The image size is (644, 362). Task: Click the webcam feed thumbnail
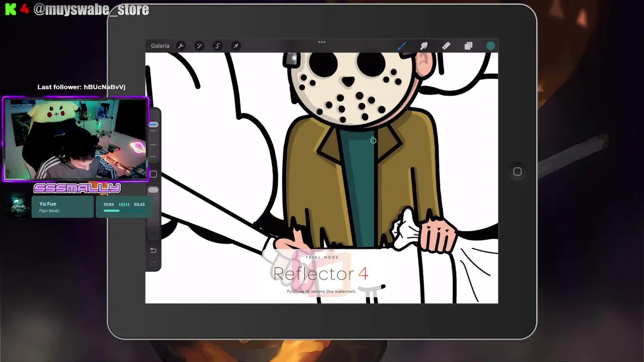pyautogui.click(x=76, y=139)
